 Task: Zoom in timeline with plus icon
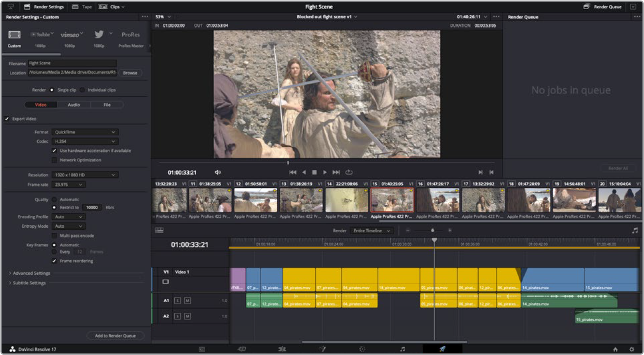coord(450,230)
